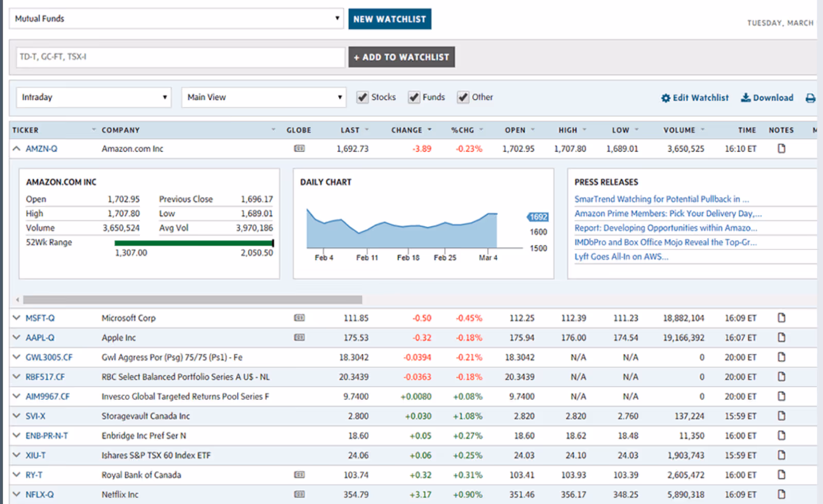The width and height of the screenshot is (823, 504).
Task: Expand the MSFT-Q row details
Action: [16, 318]
